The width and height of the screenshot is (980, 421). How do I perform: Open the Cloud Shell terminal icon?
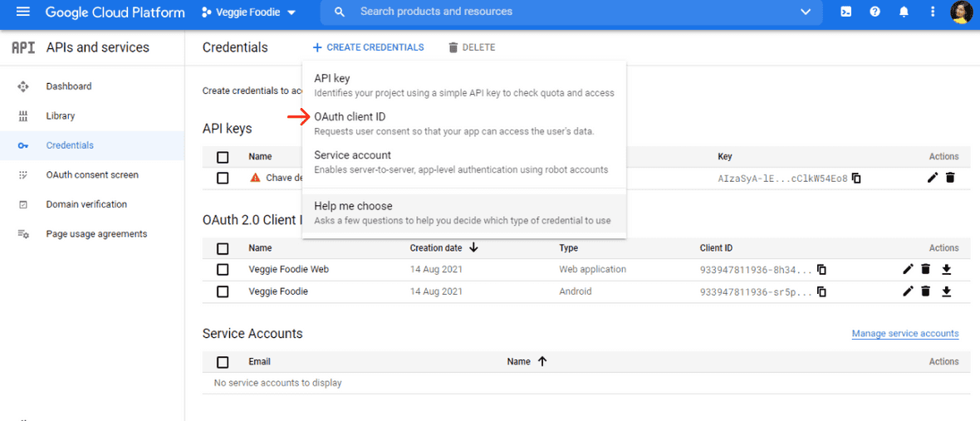(845, 12)
